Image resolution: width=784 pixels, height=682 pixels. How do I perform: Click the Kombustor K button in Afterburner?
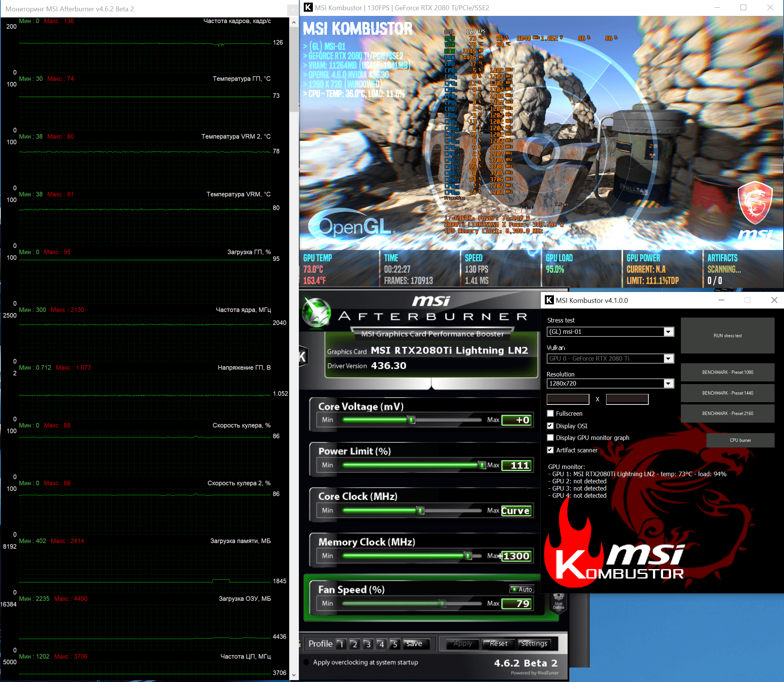click(x=302, y=357)
